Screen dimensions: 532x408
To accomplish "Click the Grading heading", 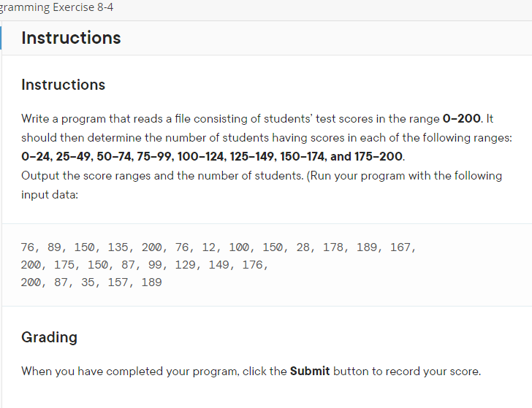I will (x=49, y=337).
